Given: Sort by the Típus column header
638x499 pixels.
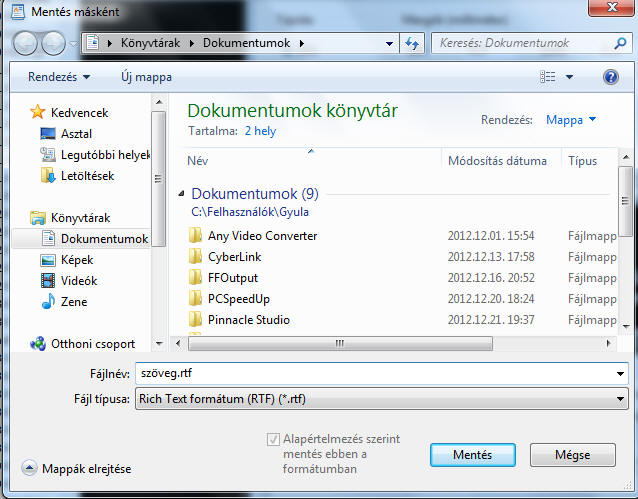Looking at the screenshot, I should coord(582,160).
